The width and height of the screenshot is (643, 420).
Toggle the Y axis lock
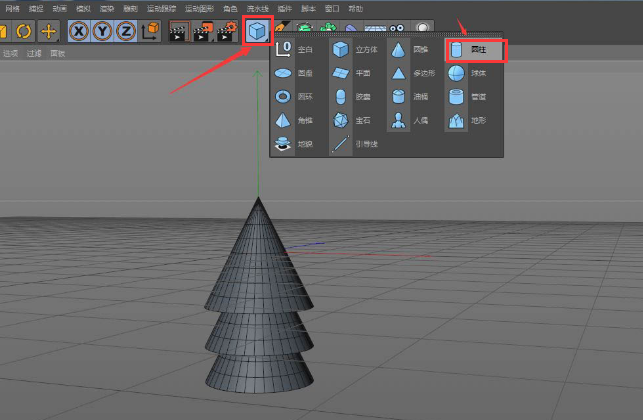(x=101, y=30)
